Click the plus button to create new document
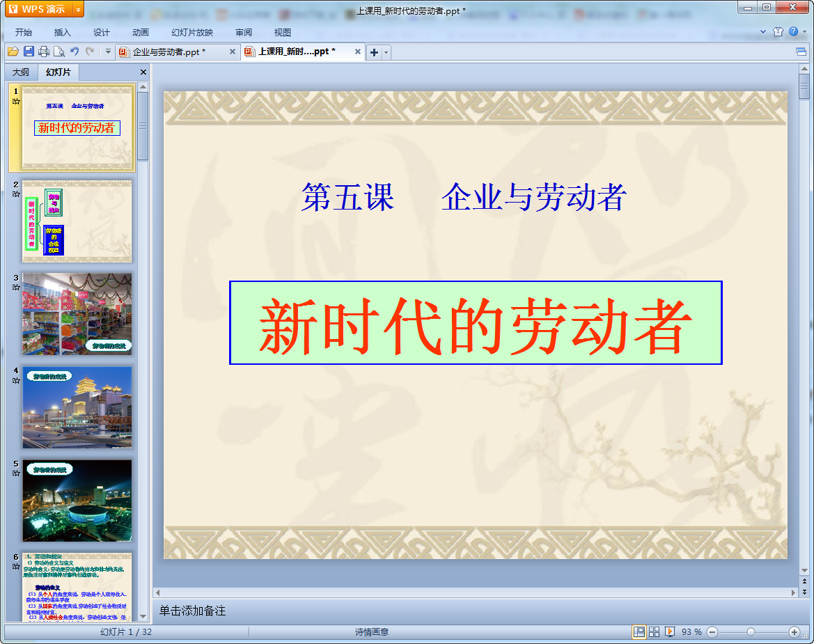Viewport: 814px width, 644px height. point(375,52)
